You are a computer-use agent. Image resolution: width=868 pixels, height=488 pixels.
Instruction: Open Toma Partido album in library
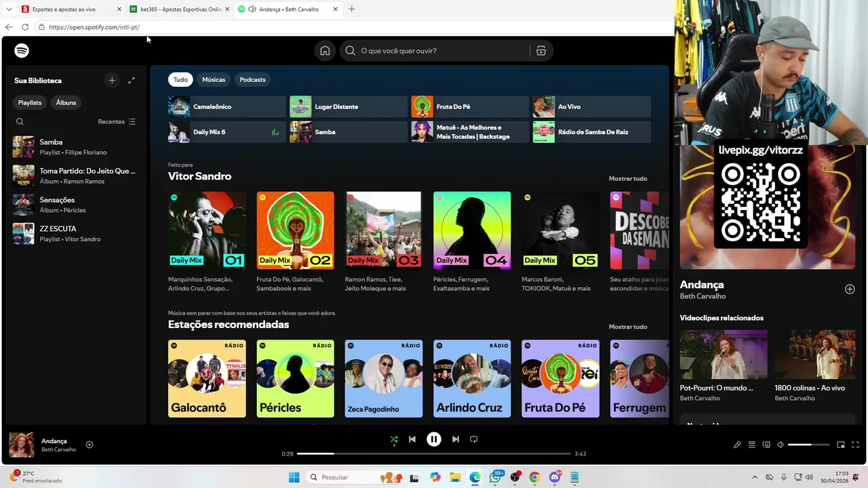click(75, 176)
